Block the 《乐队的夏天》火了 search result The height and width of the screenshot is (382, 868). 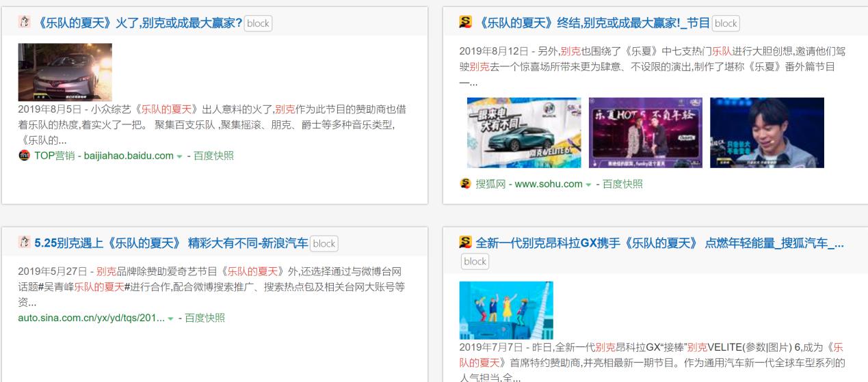point(258,23)
